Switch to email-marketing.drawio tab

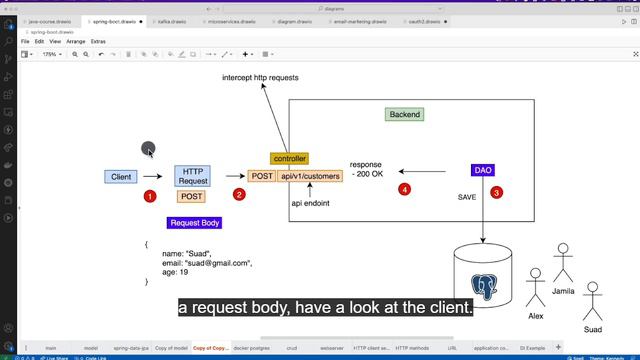click(x=360, y=22)
